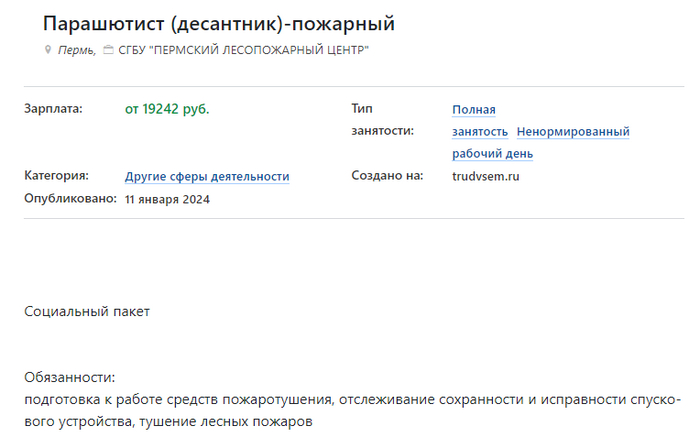This screenshot has width=700, height=437.
Task: Click the city name Пермь
Action: pyautogui.click(x=77, y=50)
